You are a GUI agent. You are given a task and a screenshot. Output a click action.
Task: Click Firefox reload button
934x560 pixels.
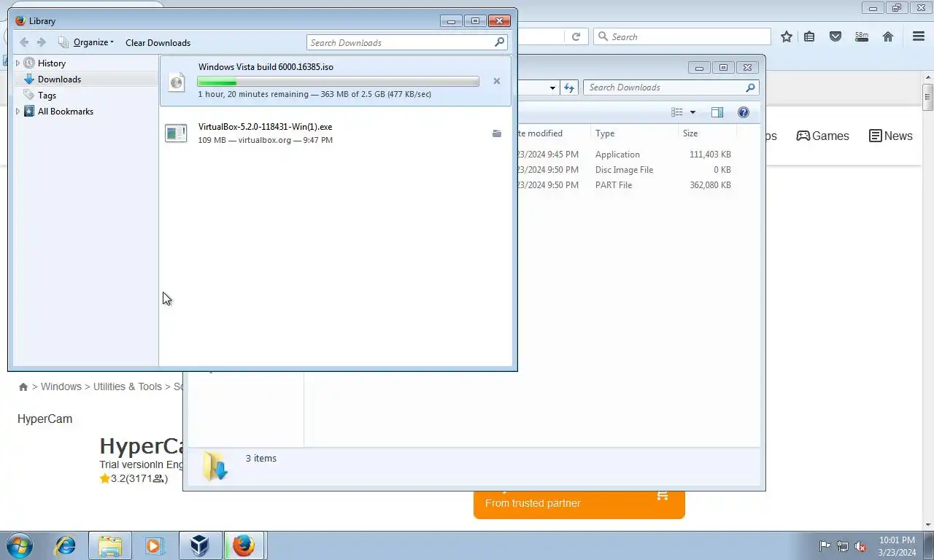(576, 36)
